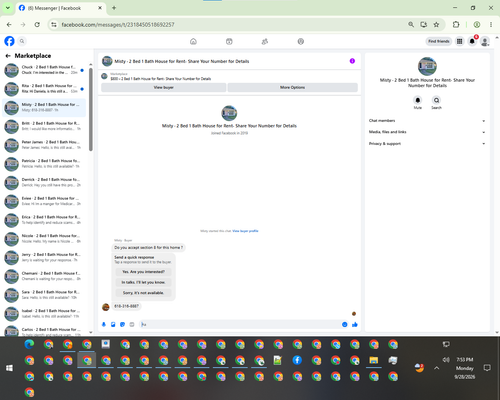Open the notifications bell with red badge
Viewport: 500px width, 400px height.
472,41
